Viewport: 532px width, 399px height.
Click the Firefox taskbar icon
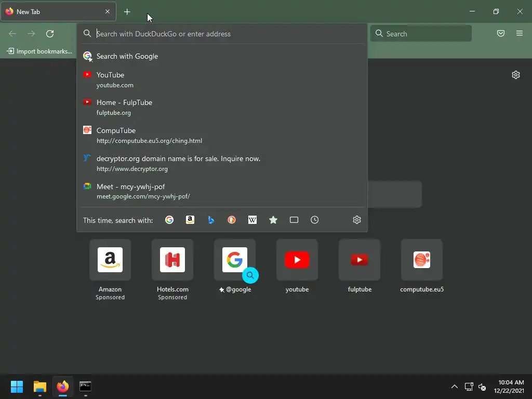click(63, 387)
